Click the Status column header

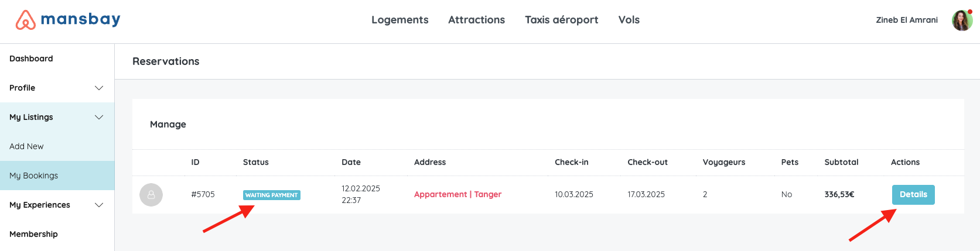[256, 162]
